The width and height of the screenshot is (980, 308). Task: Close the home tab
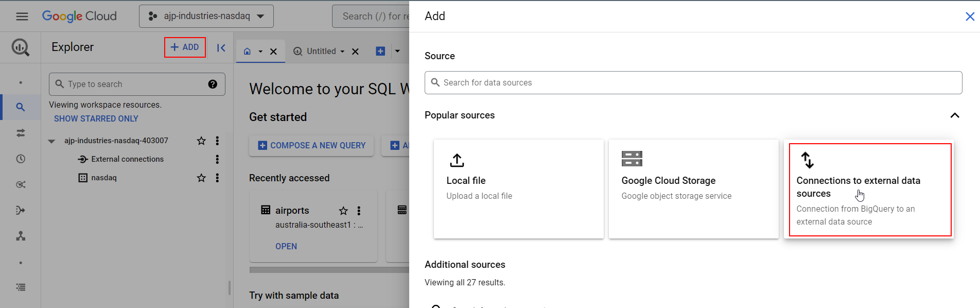tap(274, 52)
